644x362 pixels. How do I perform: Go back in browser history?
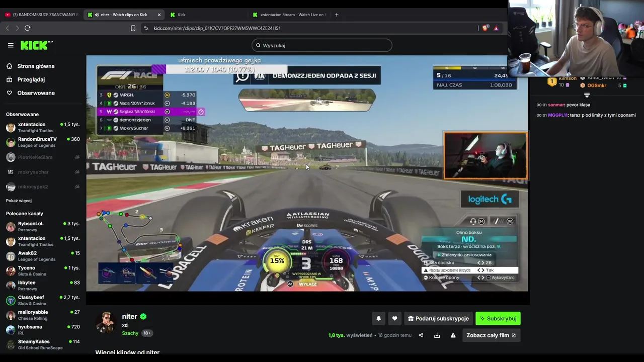[x=8, y=28]
